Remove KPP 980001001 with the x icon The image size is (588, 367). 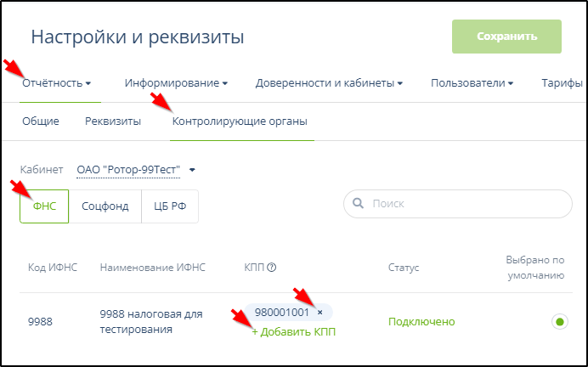pos(319,313)
